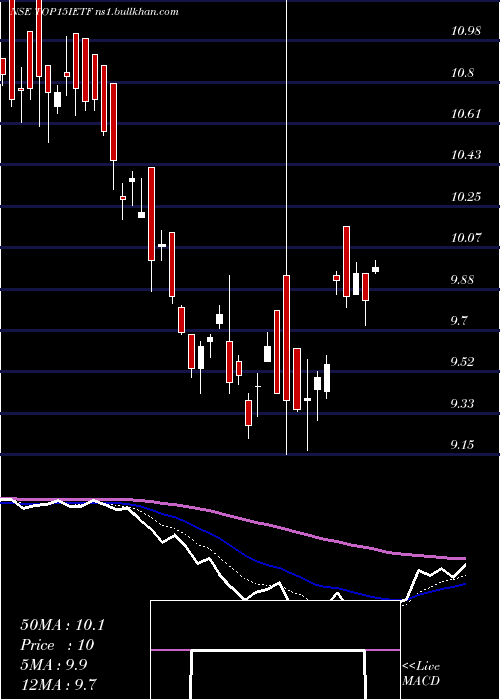
Task: Click the 10.8 price axis label
Action: [x=462, y=72]
